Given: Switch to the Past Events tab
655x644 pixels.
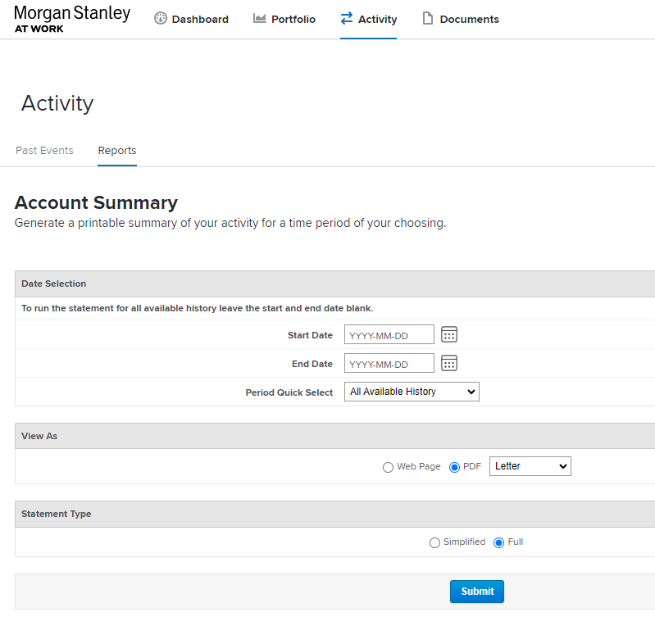Looking at the screenshot, I should [x=44, y=151].
